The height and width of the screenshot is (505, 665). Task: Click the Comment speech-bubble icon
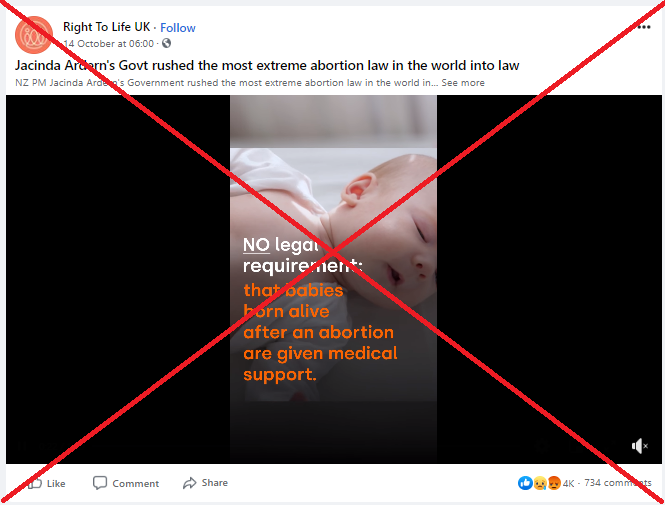pos(100,483)
